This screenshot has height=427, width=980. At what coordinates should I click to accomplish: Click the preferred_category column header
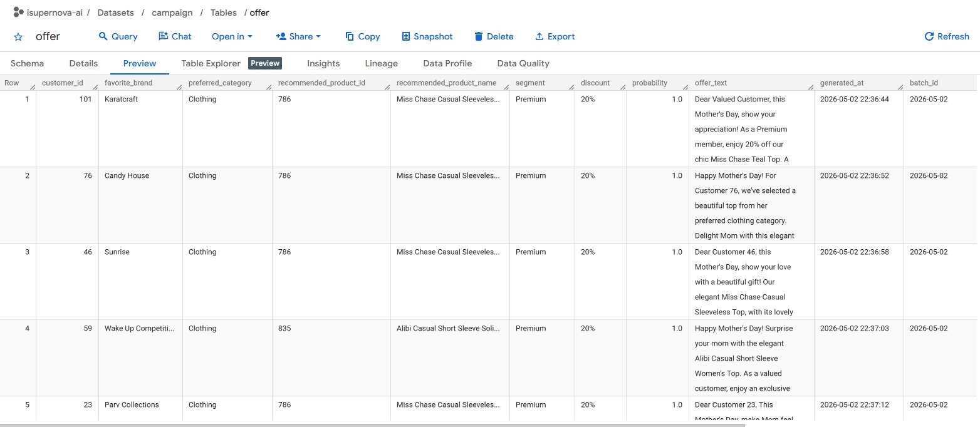(x=220, y=83)
